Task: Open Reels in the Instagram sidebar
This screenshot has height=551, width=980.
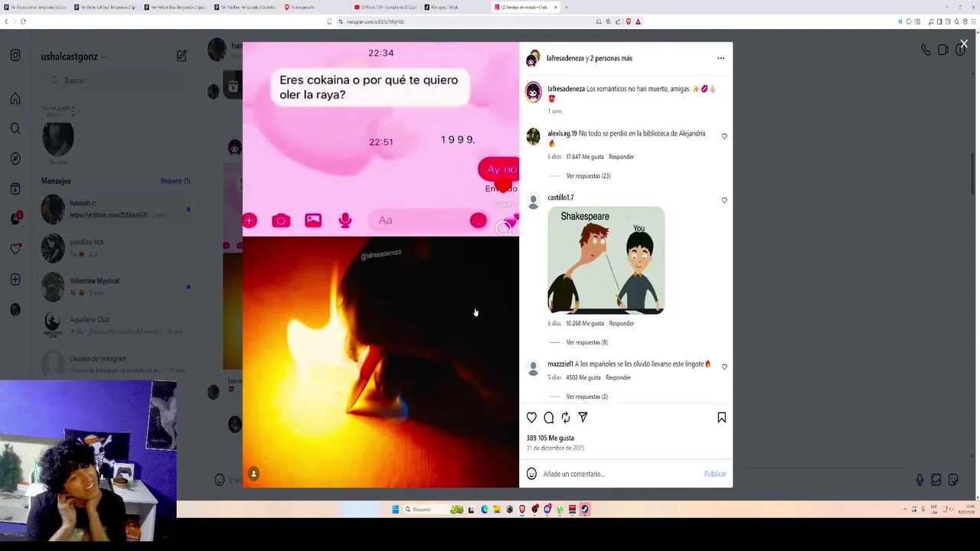Action: 15,189
